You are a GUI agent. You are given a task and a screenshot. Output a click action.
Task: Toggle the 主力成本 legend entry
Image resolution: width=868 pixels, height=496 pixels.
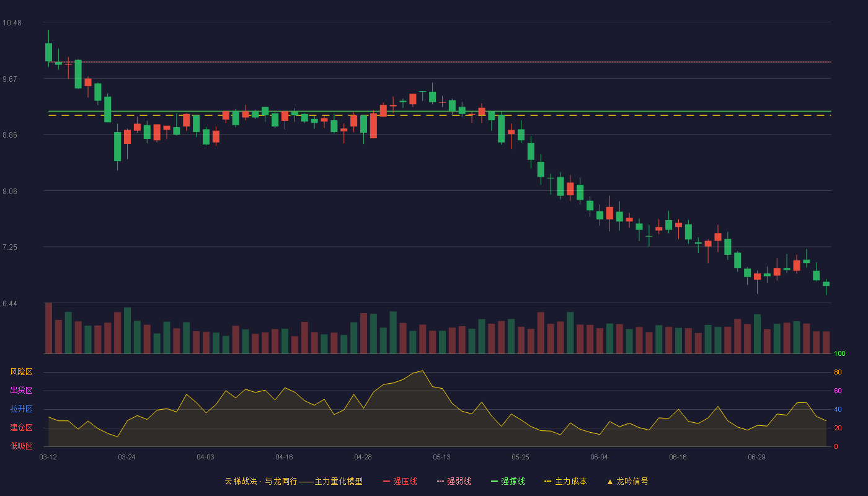(565, 481)
